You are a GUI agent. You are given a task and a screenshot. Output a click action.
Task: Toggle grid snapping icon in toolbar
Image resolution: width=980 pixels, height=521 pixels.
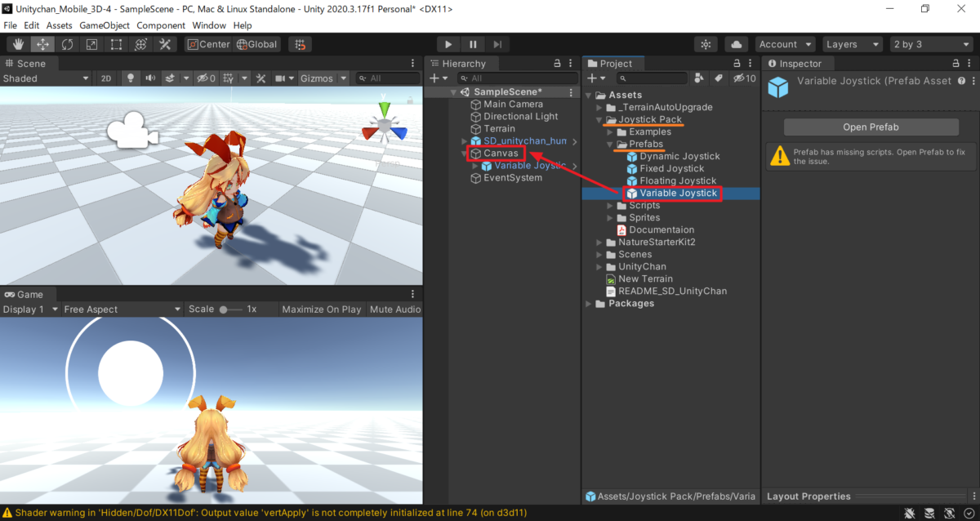pyautogui.click(x=301, y=44)
